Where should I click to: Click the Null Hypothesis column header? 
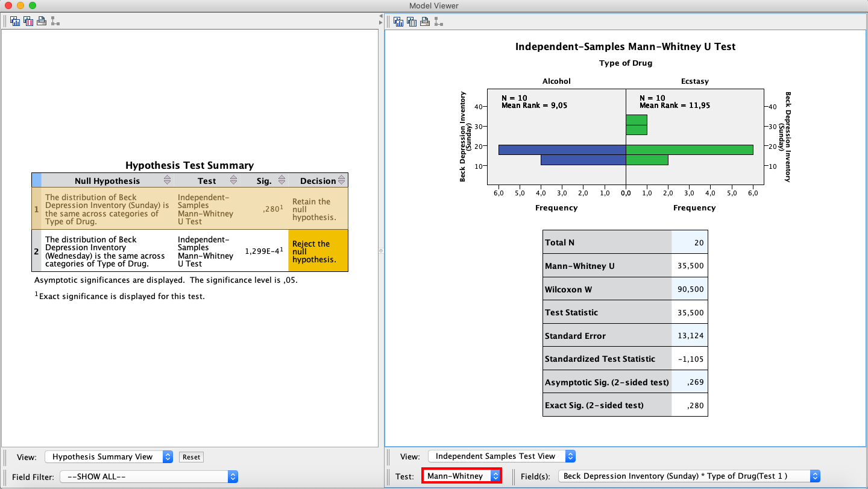click(x=107, y=180)
